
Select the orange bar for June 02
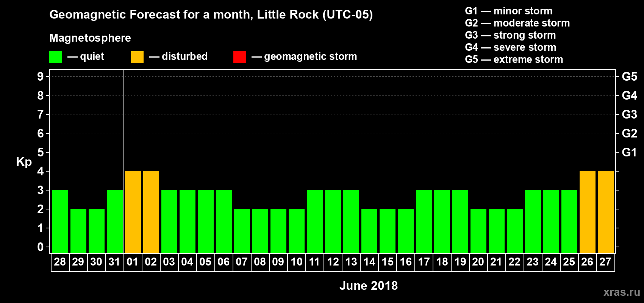(x=151, y=212)
